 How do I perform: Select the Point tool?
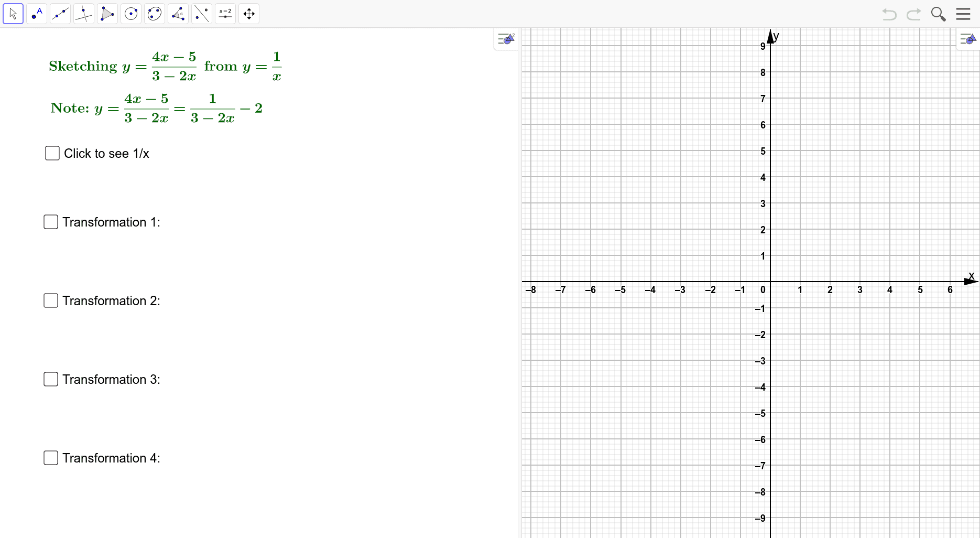click(x=37, y=14)
